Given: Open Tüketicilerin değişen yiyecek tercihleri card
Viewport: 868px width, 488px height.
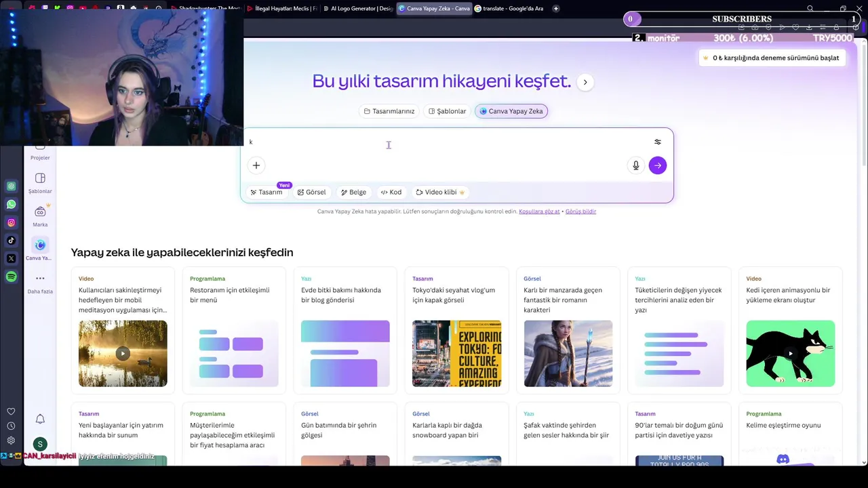Looking at the screenshot, I should pos(679,331).
